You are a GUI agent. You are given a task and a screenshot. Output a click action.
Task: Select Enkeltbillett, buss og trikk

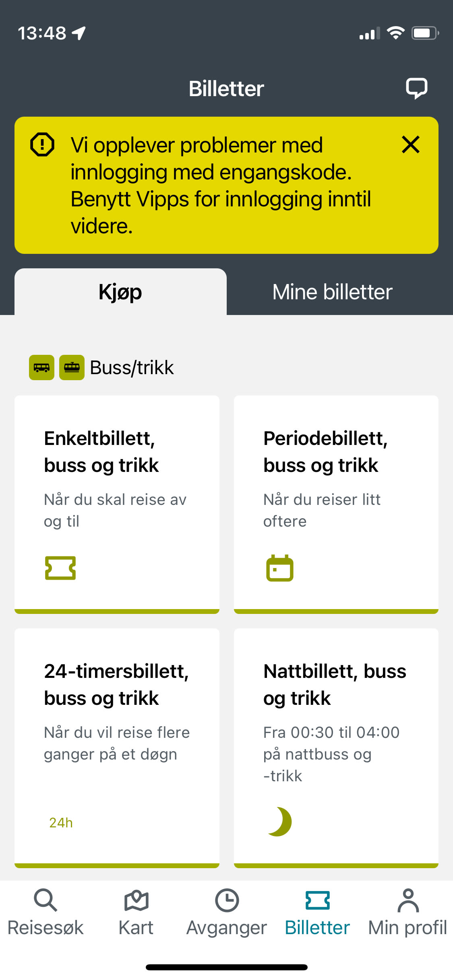pyautogui.click(x=117, y=503)
